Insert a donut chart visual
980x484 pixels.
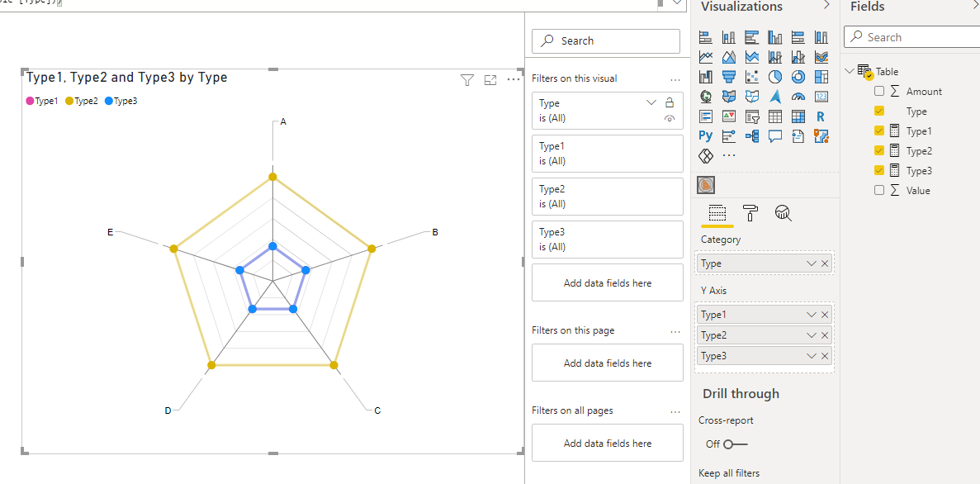coord(798,77)
